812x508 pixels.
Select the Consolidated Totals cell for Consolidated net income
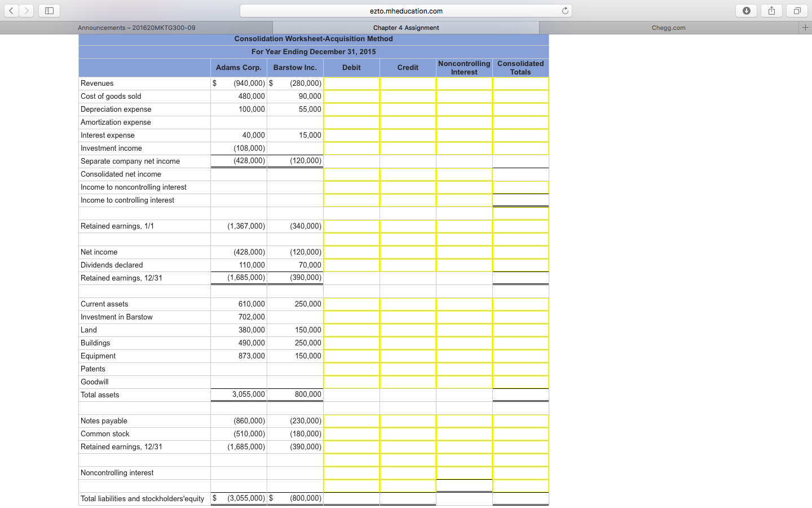click(x=520, y=174)
